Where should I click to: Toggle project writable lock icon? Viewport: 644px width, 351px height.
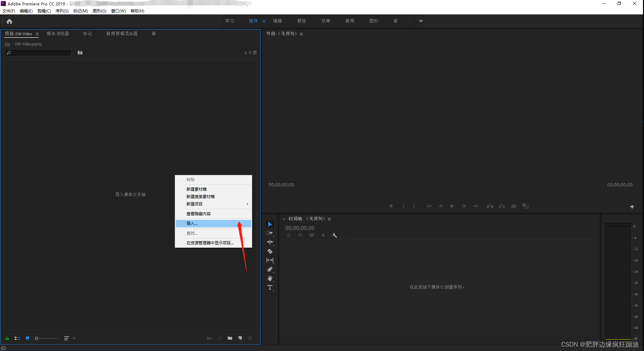point(7,338)
